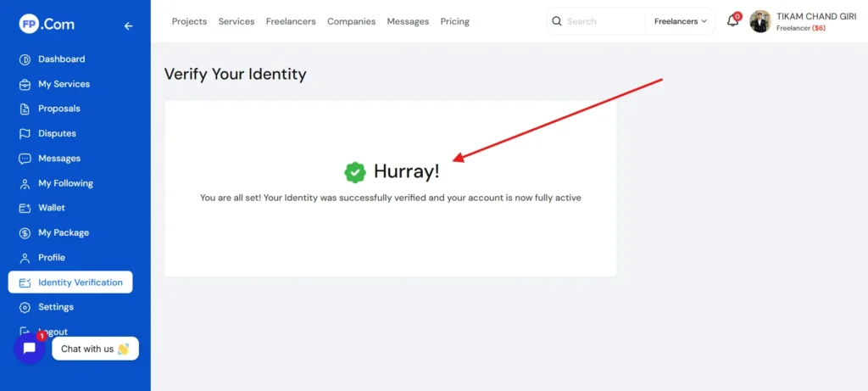Screen dimensions: 868x391
Task: Go to Pricing in top navigation
Action: pyautogui.click(x=454, y=21)
